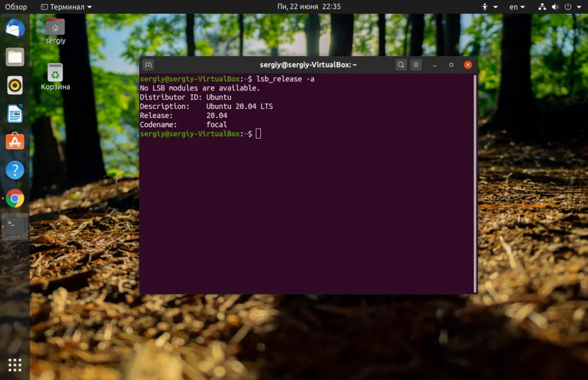Open the en keyboard layout dropdown

(x=517, y=7)
